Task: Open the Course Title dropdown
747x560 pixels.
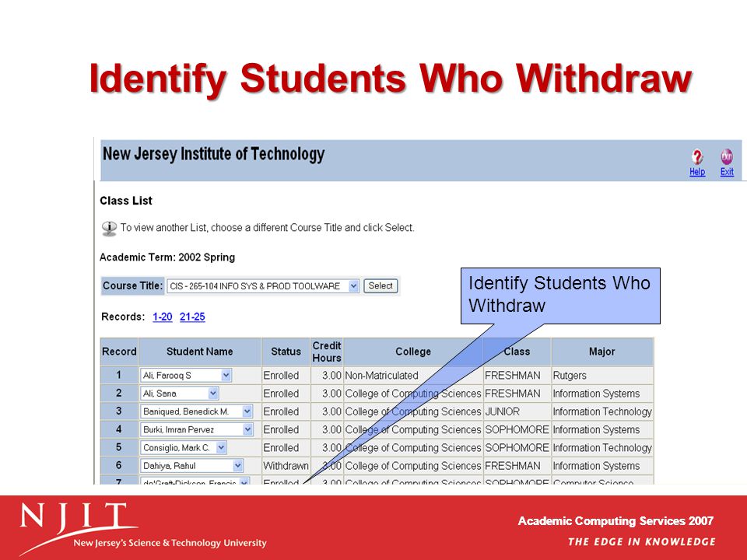Action: click(x=263, y=285)
